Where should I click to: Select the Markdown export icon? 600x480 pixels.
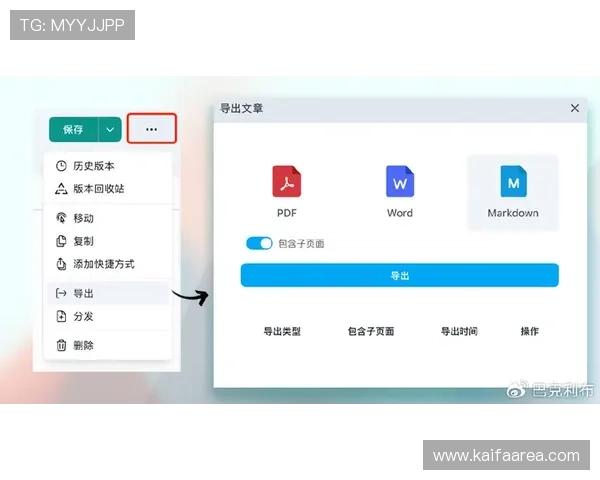[x=514, y=181]
